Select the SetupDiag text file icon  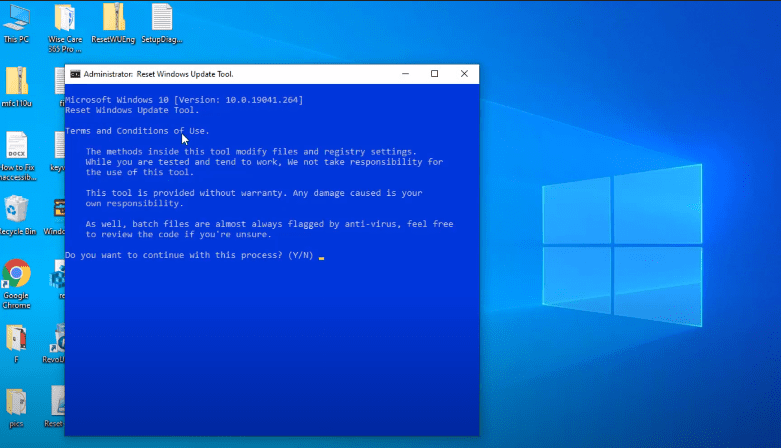click(162, 23)
